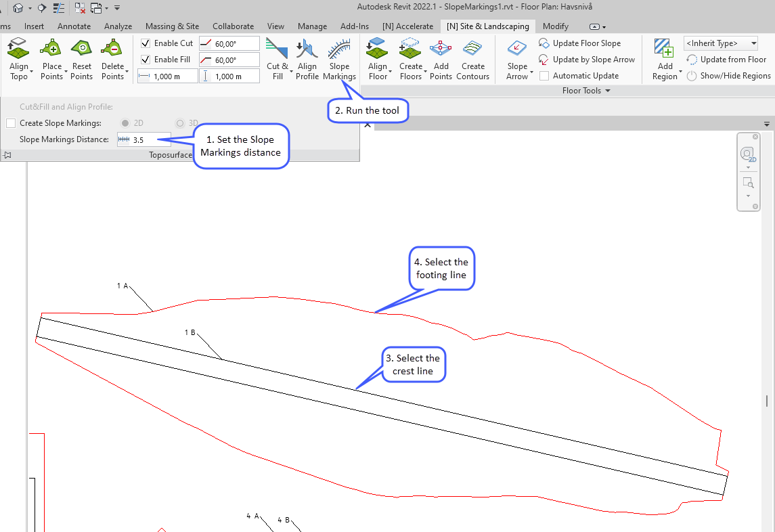Select the 2D radio option
The width and height of the screenshot is (775, 532).
click(x=125, y=123)
